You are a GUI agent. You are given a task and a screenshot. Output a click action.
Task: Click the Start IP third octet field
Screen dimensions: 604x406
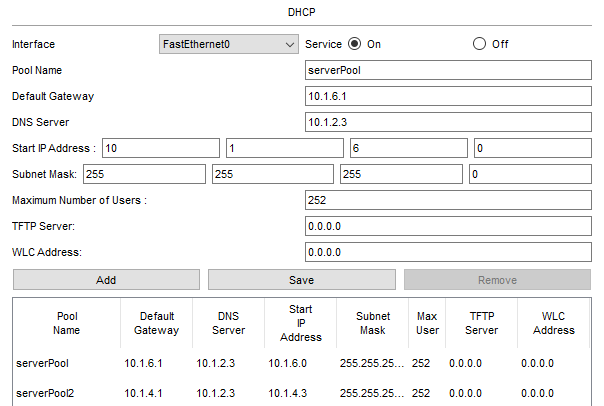point(409,148)
